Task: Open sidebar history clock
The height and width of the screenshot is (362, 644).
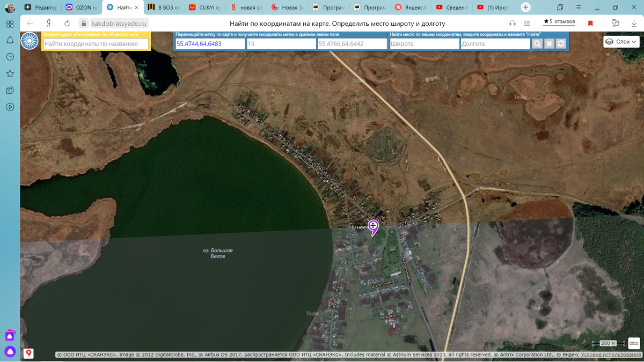Action: [10, 57]
